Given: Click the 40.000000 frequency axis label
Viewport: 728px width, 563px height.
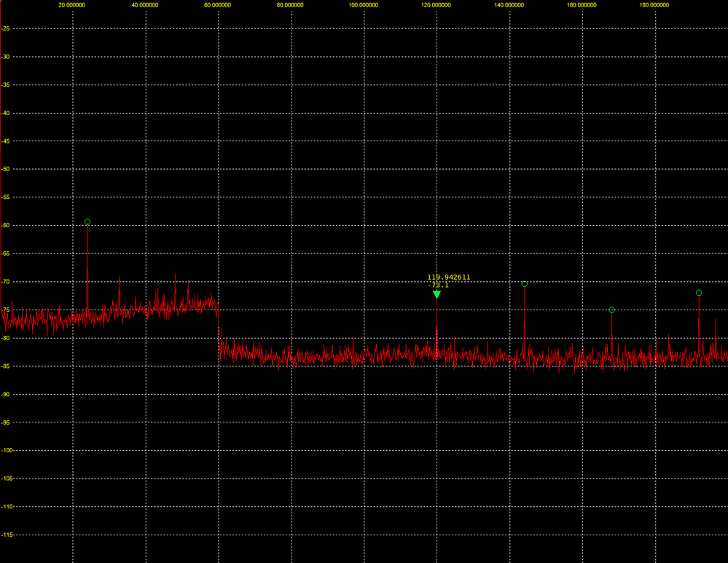Looking at the screenshot, I should (x=145, y=5).
